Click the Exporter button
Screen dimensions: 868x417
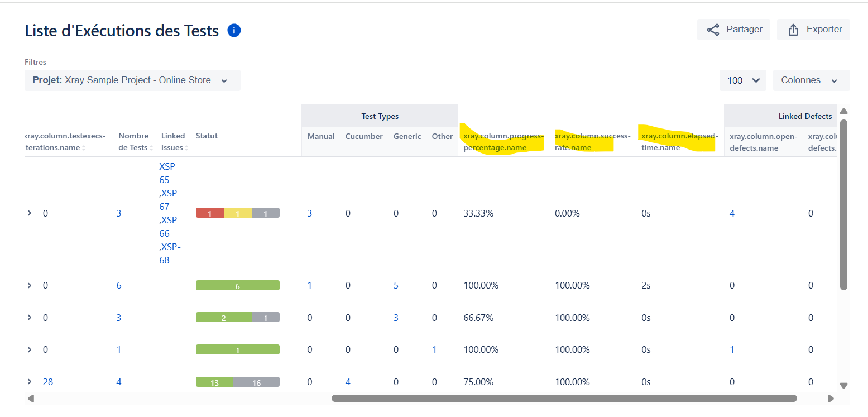pos(813,30)
